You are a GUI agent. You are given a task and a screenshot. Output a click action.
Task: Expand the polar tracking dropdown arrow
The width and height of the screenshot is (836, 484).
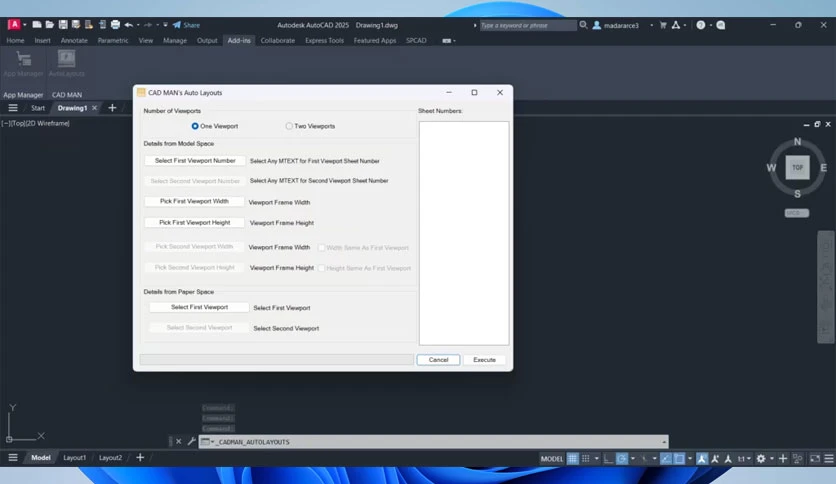click(x=633, y=458)
